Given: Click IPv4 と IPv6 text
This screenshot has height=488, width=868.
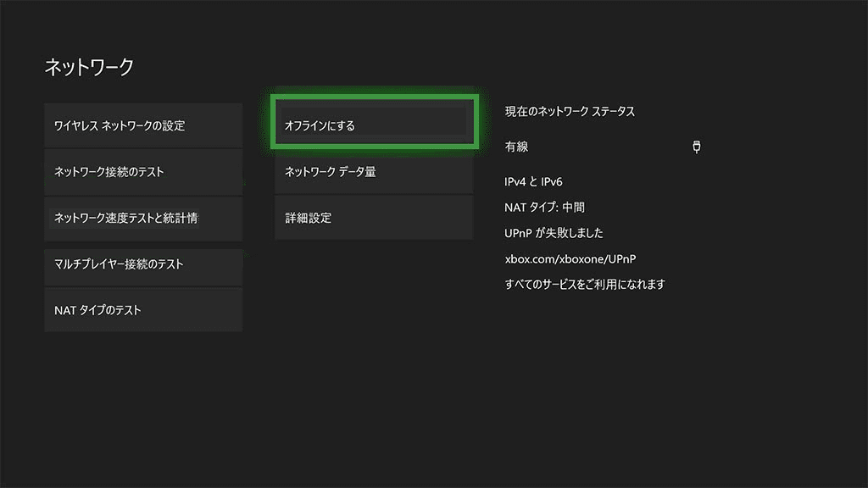Looking at the screenshot, I should pyautogui.click(x=533, y=181).
